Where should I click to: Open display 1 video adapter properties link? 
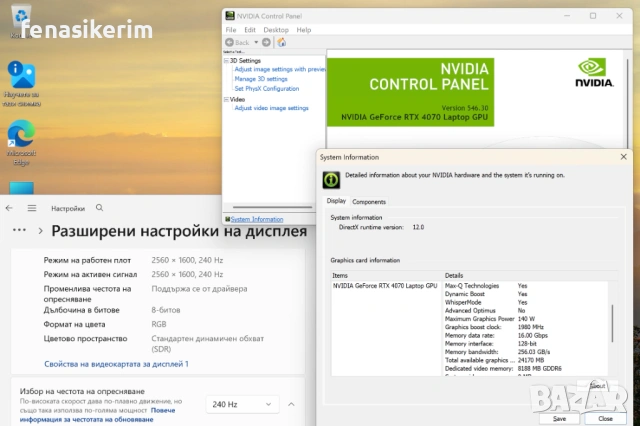pyautogui.click(x=116, y=364)
